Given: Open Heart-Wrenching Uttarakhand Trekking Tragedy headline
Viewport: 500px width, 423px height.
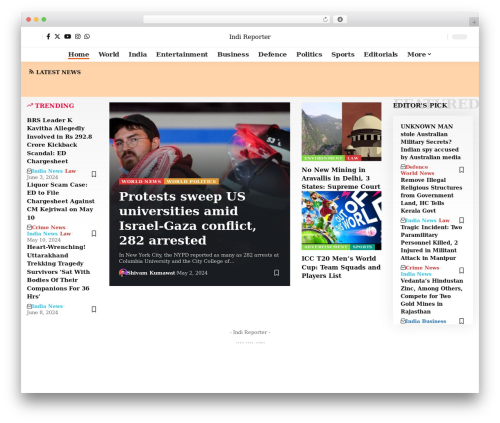Looking at the screenshot, I should tap(58, 272).
